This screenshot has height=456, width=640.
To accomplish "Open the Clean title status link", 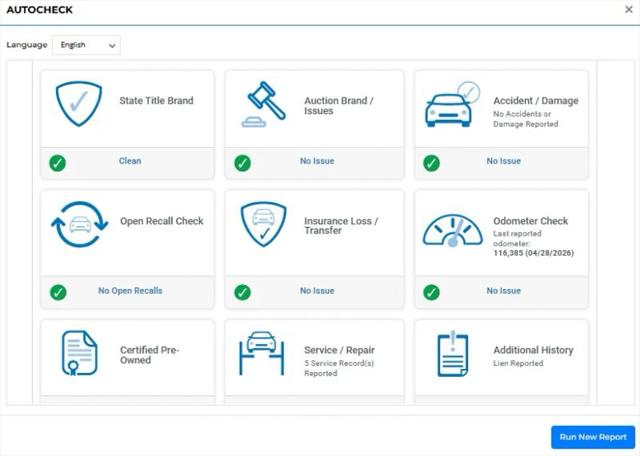I will click(130, 161).
